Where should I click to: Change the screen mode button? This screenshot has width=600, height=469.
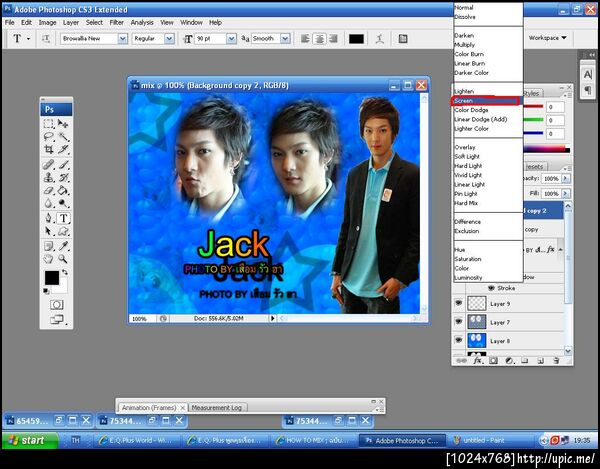pos(57,319)
